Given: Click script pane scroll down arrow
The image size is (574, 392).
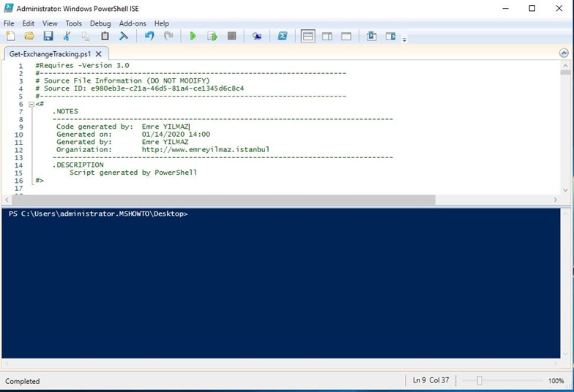Looking at the screenshot, I should pyautogui.click(x=565, y=190).
